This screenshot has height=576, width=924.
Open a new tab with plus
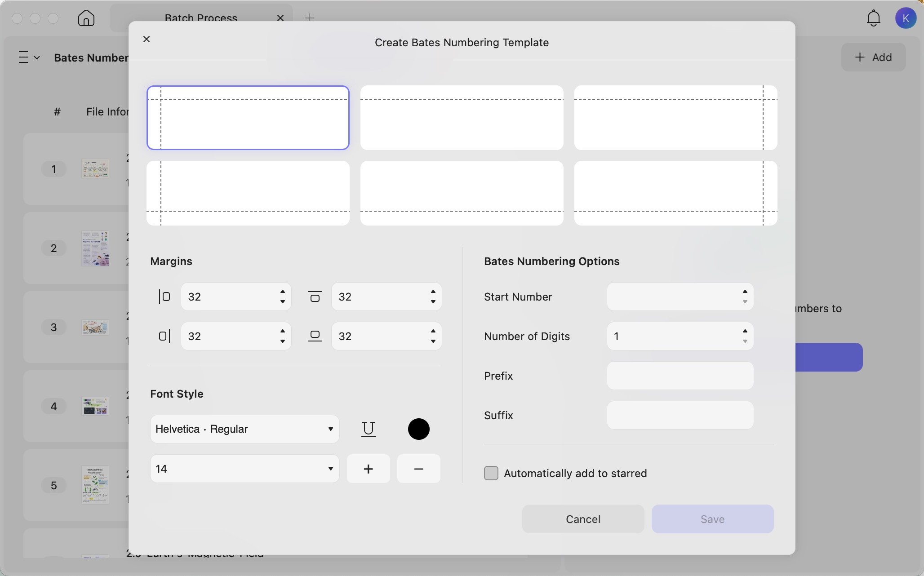309,18
